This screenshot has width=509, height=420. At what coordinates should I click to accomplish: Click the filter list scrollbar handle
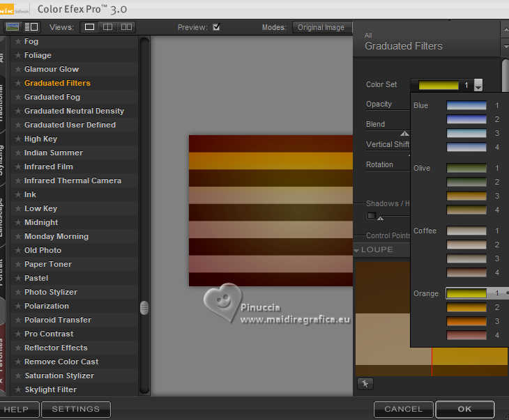tap(144, 307)
